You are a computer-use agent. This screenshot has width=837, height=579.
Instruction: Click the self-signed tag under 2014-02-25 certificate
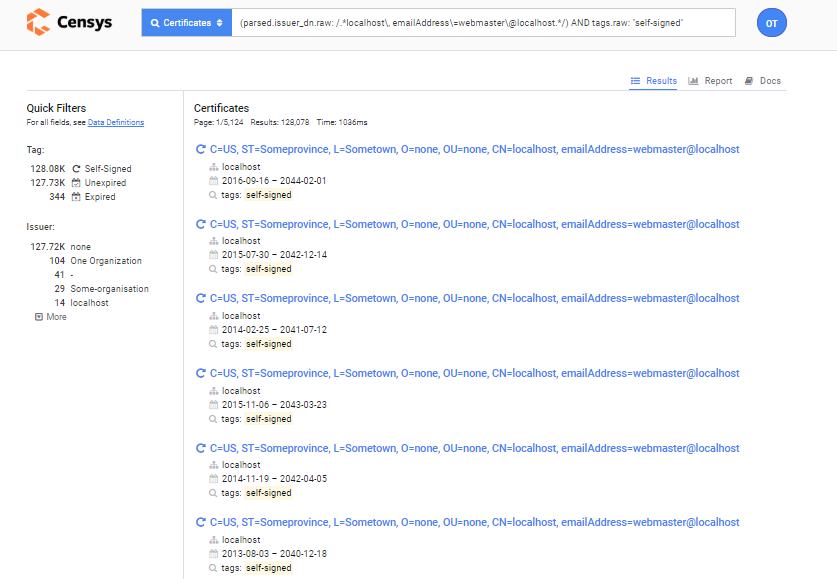coord(269,344)
